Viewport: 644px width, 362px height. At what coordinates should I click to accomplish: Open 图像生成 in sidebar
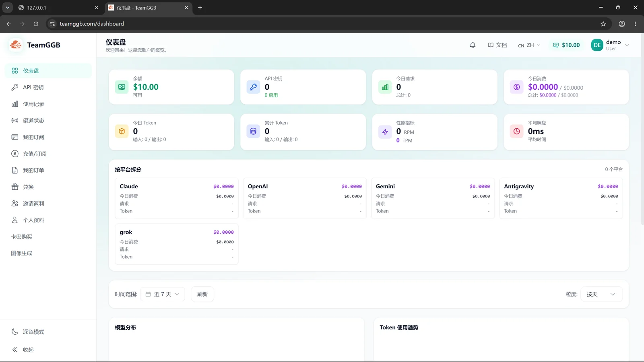pyautogui.click(x=48, y=253)
